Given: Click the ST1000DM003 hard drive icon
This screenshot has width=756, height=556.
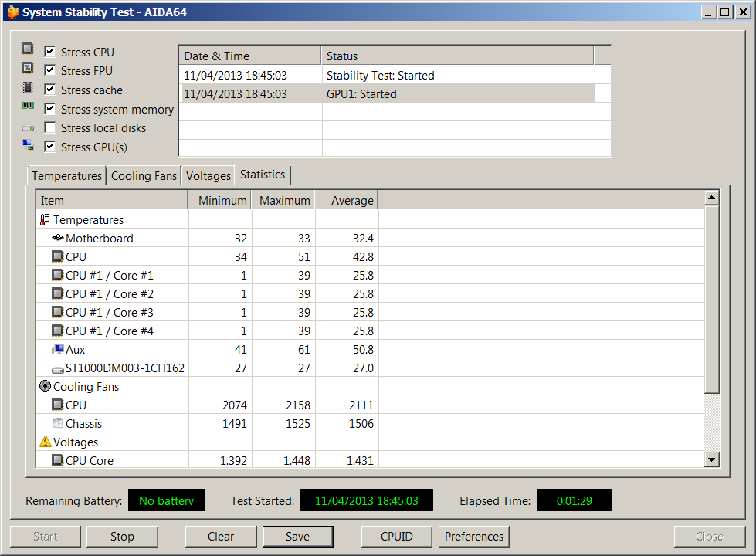Looking at the screenshot, I should coord(57,369).
